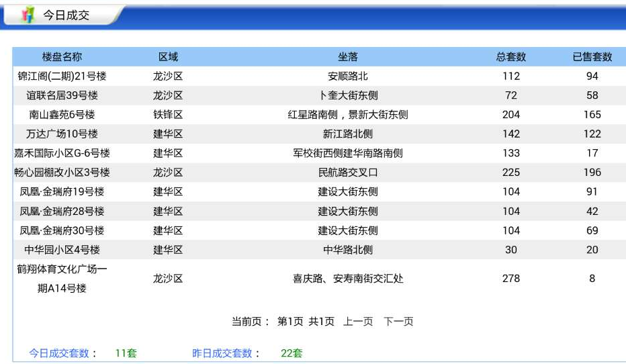Open 凤凰·金瑞府19号楼 listing

pos(62,191)
